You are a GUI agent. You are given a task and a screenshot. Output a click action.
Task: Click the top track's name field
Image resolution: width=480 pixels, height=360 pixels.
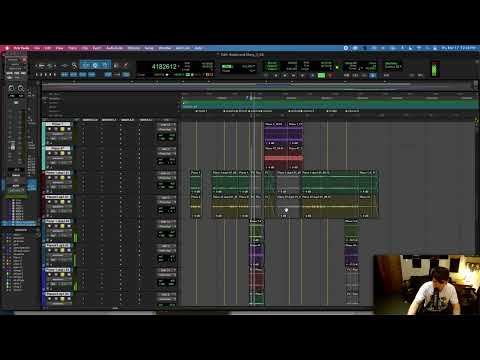58,124
